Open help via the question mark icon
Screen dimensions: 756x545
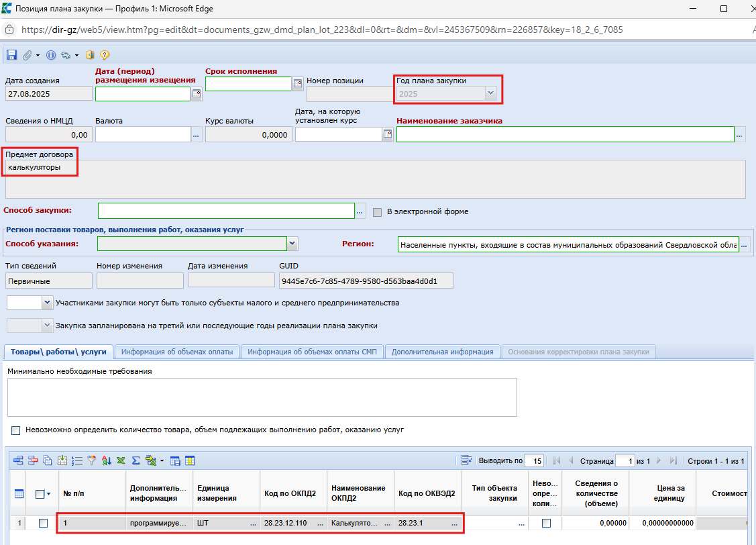105,55
